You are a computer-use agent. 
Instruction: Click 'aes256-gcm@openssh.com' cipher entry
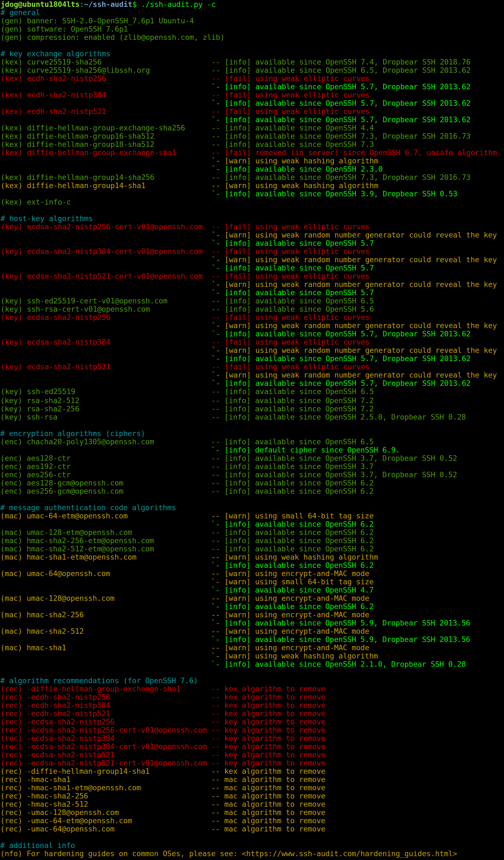[75, 491]
